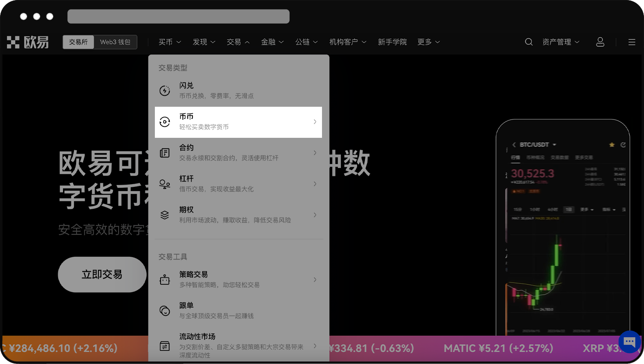This screenshot has height=364, width=644.
Task: Expand the 金融 dropdown
Action: point(273,42)
